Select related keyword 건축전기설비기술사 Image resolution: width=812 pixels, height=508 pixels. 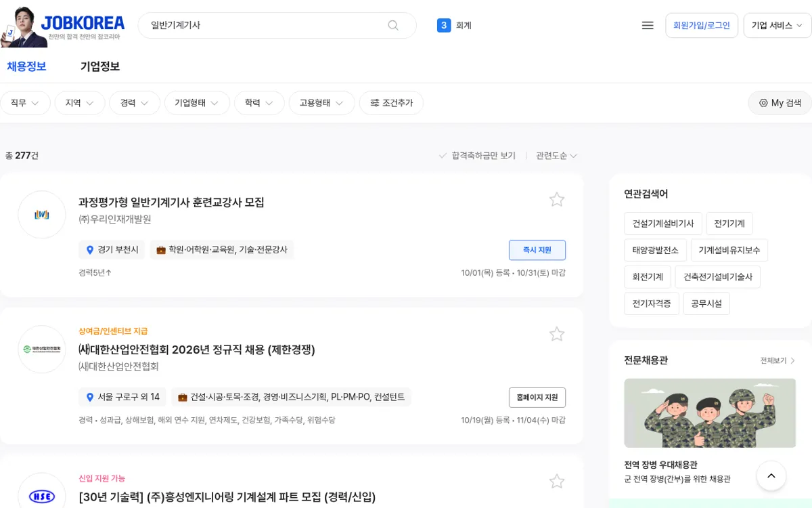tap(718, 277)
